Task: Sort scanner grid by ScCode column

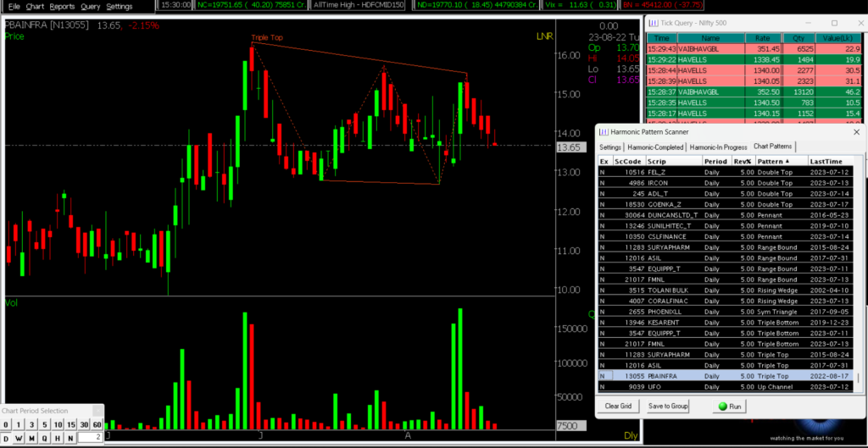Action: coord(628,162)
